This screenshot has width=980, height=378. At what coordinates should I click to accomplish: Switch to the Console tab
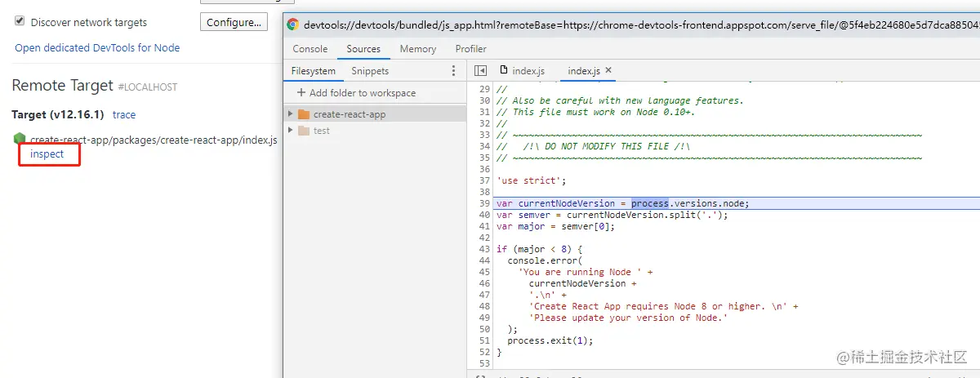tap(310, 49)
